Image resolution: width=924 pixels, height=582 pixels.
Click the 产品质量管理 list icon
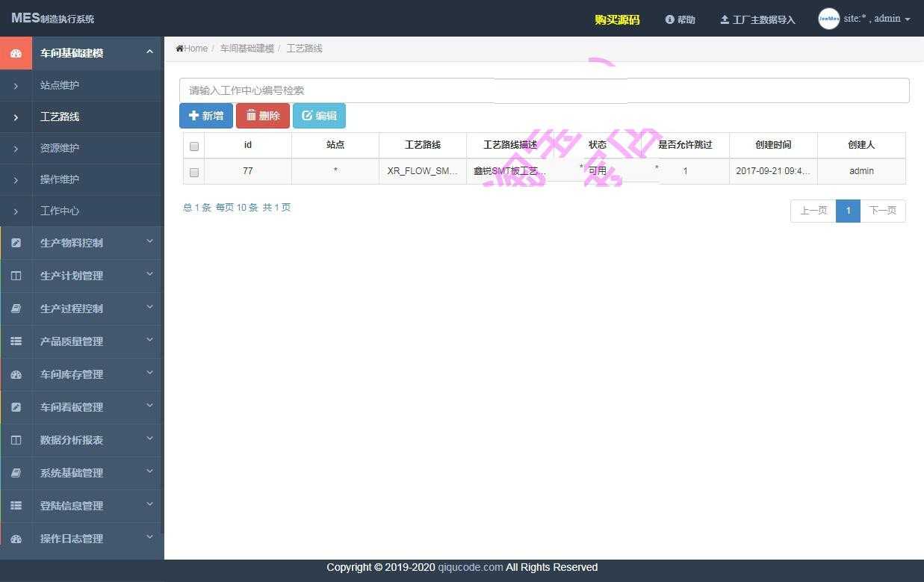click(16, 341)
